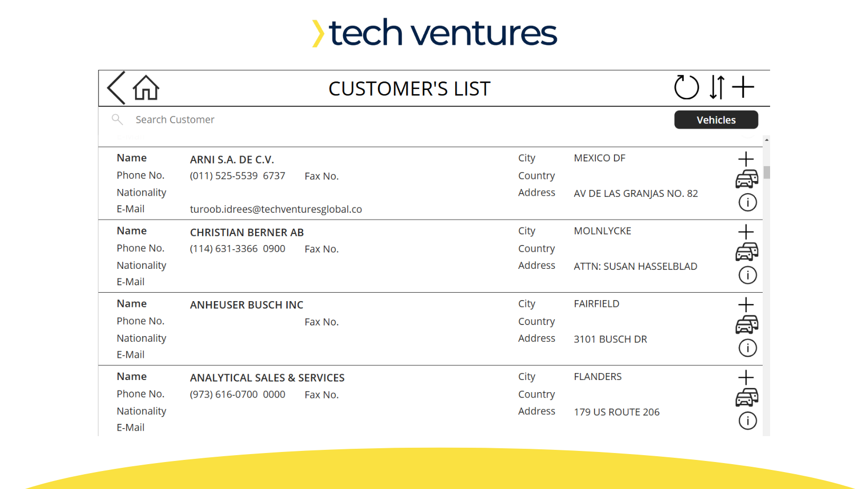
Task: Click the list scrollbar thumb
Action: [x=766, y=173]
